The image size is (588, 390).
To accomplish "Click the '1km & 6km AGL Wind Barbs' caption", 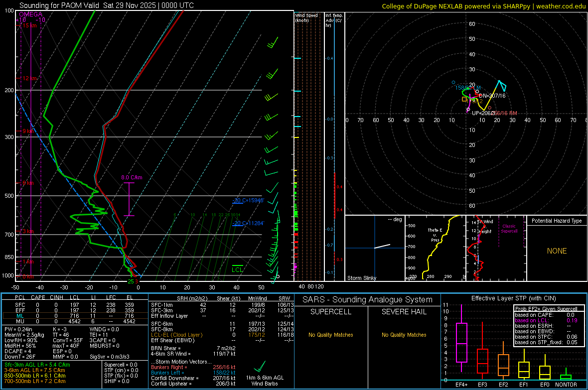I will click(265, 381).
